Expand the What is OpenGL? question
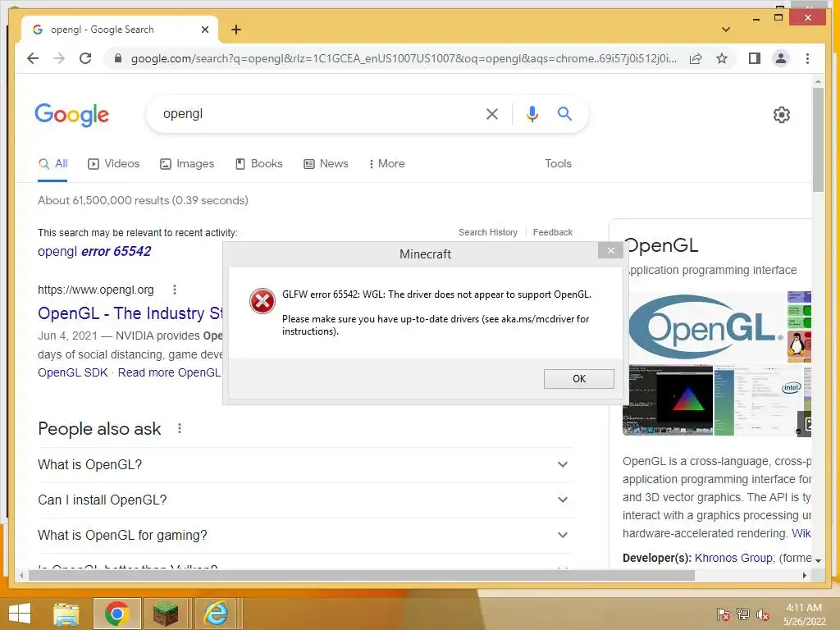The width and height of the screenshot is (840, 630). point(304,465)
